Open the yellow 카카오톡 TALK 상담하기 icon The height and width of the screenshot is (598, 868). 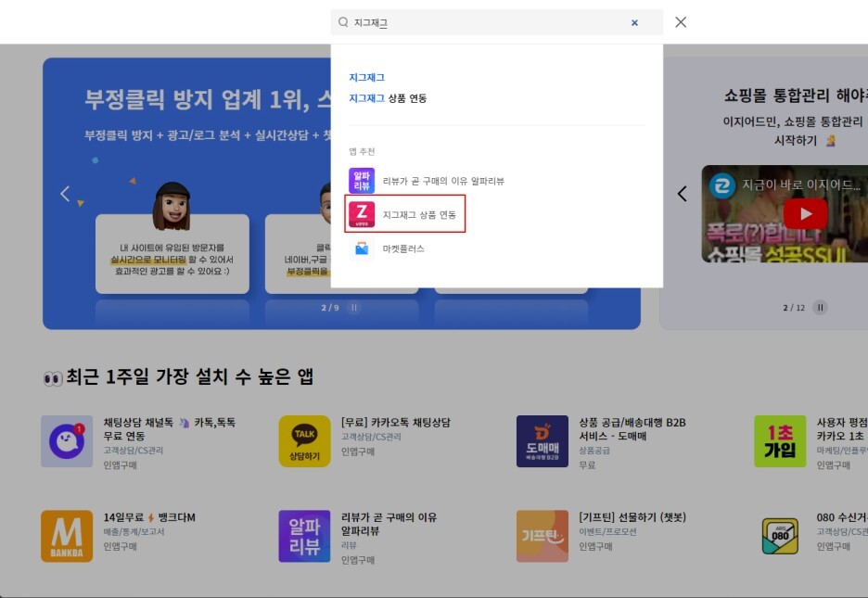(304, 441)
